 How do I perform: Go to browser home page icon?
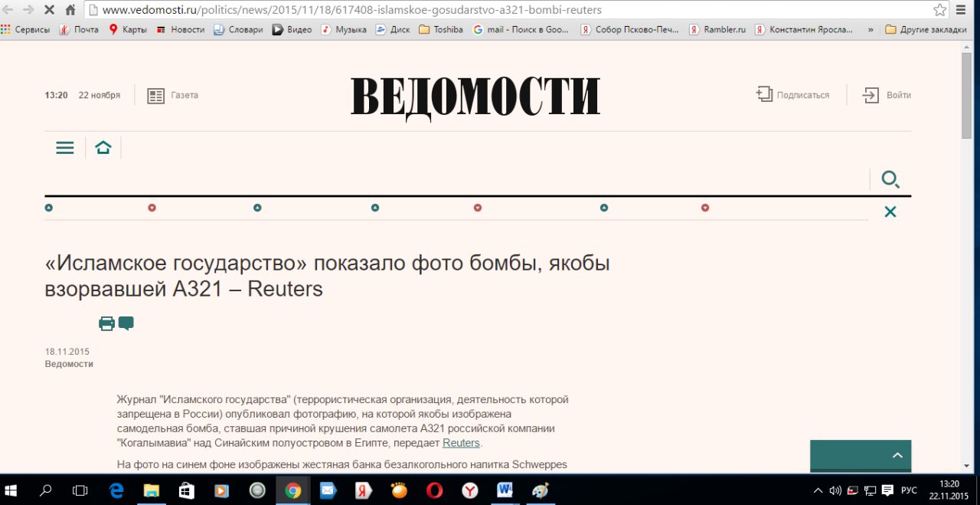(x=70, y=10)
